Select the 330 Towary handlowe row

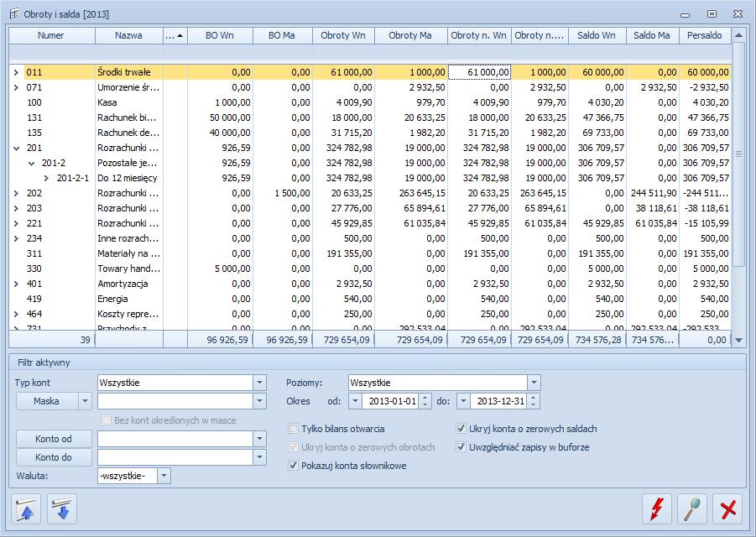370,268
